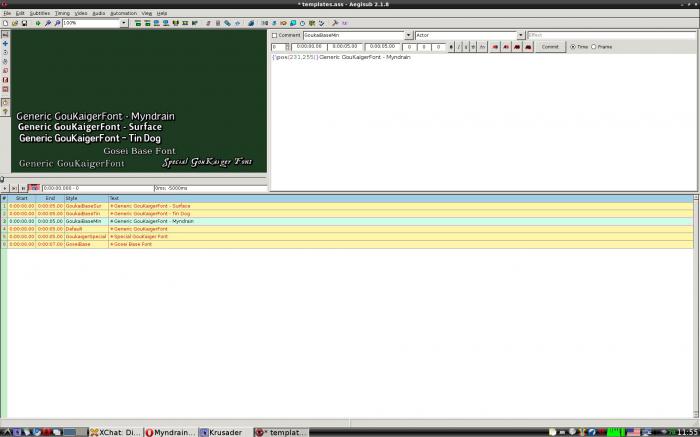Select the Time radio button
The image size is (700, 437).
coord(573,47)
